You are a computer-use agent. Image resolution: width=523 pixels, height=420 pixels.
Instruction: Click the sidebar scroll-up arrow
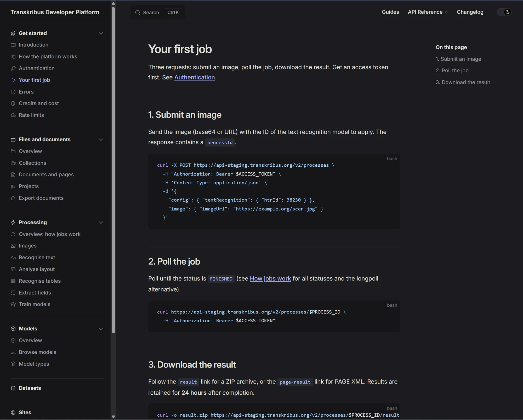tap(113, 3)
